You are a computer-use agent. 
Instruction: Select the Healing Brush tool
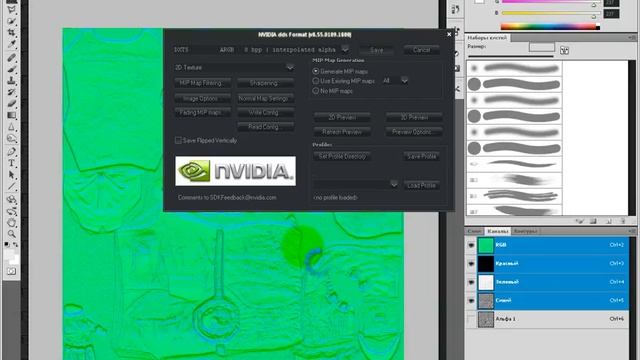[11, 58]
